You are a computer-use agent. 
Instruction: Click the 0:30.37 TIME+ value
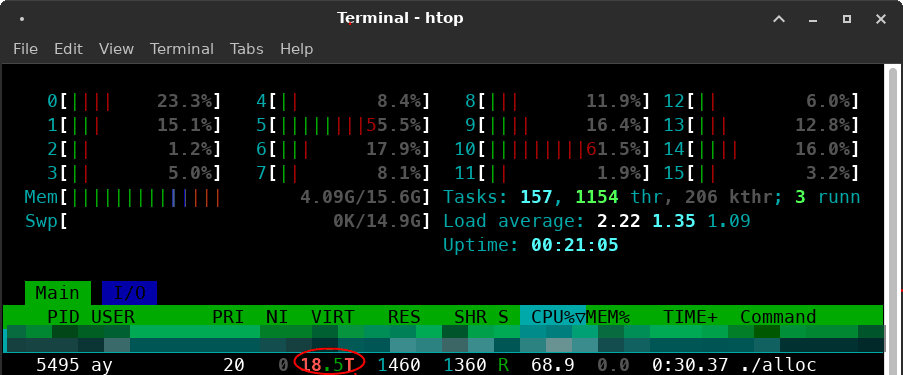coord(690,365)
